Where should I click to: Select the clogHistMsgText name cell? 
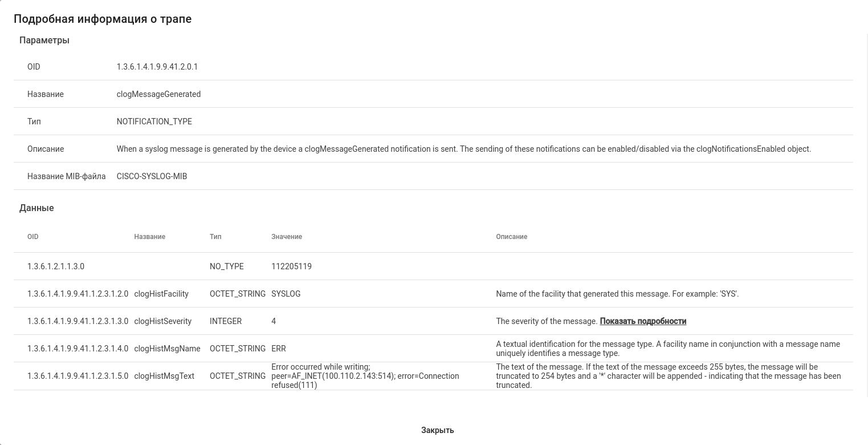click(x=164, y=376)
